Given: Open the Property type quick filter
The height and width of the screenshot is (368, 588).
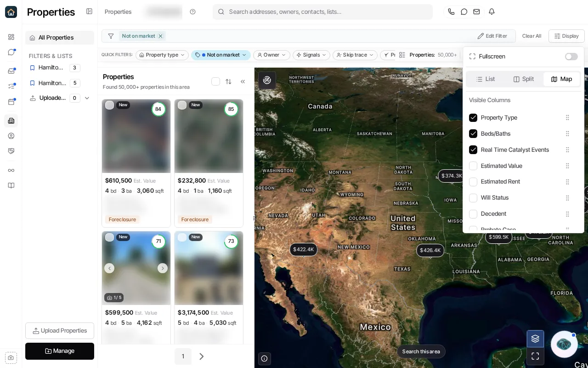Looking at the screenshot, I should 162,55.
